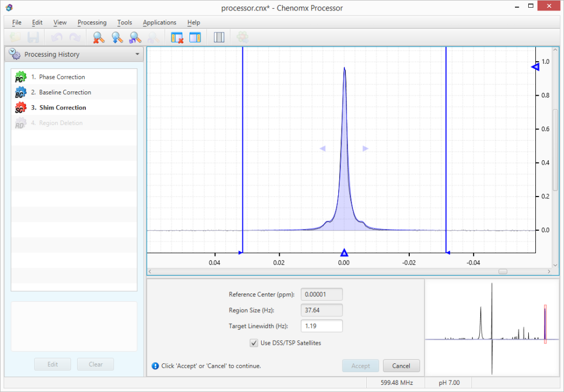
Task: Toggle Use DSS/TSP Satellites checkbox
Action: pyautogui.click(x=253, y=343)
